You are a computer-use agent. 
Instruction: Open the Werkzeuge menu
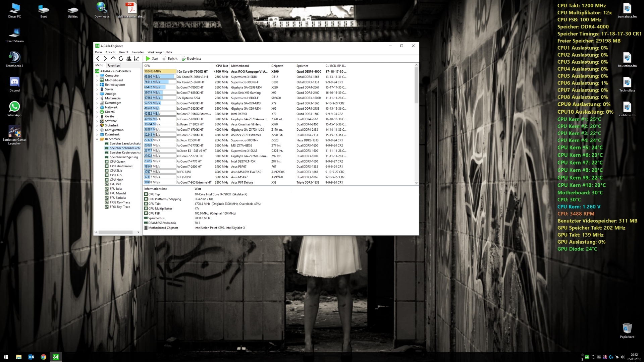[155, 52]
